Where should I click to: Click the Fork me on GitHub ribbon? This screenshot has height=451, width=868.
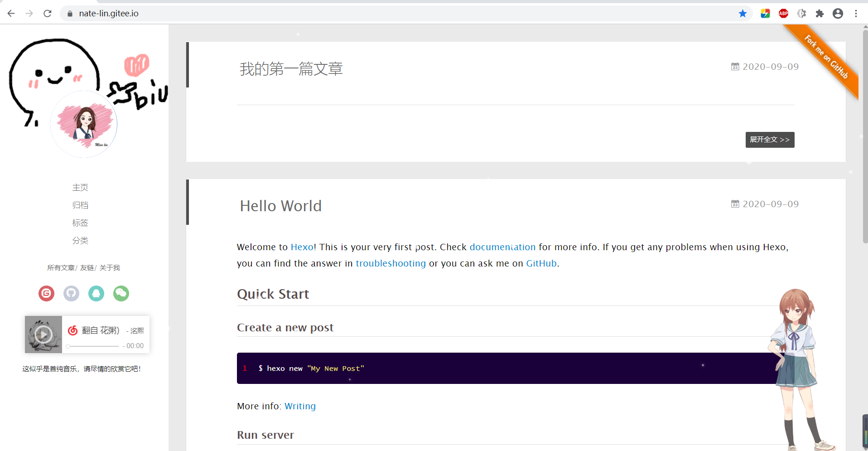coord(826,57)
